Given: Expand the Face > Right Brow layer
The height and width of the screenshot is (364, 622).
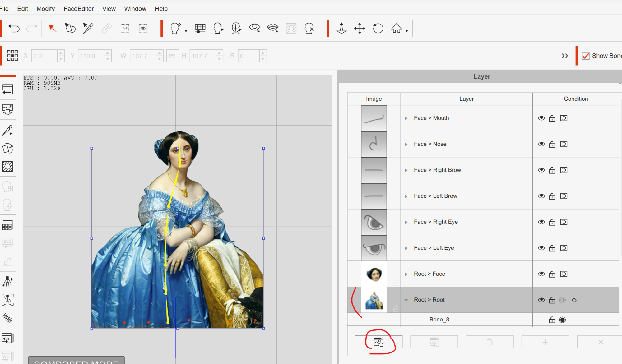Looking at the screenshot, I should (406, 170).
